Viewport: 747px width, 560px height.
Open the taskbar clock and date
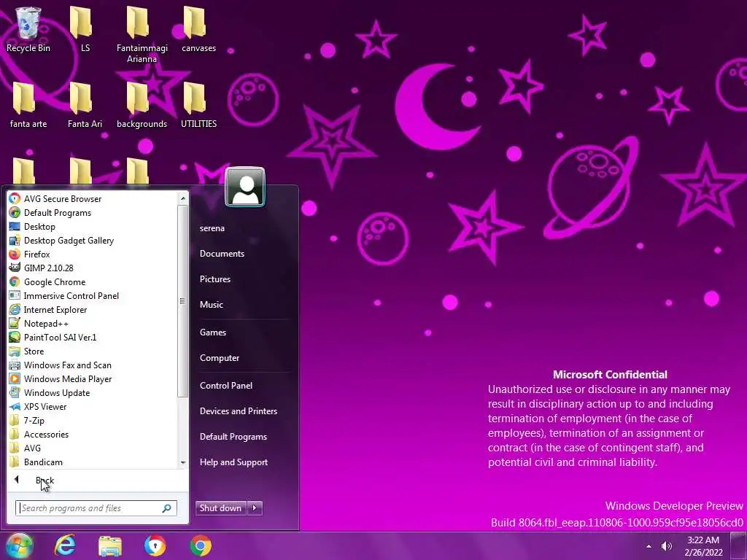704,546
